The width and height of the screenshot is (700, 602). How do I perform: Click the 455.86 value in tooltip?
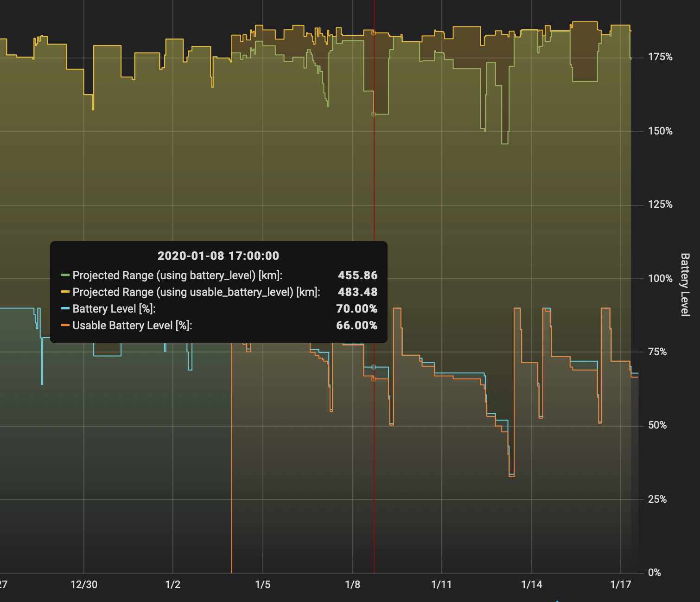[357, 275]
